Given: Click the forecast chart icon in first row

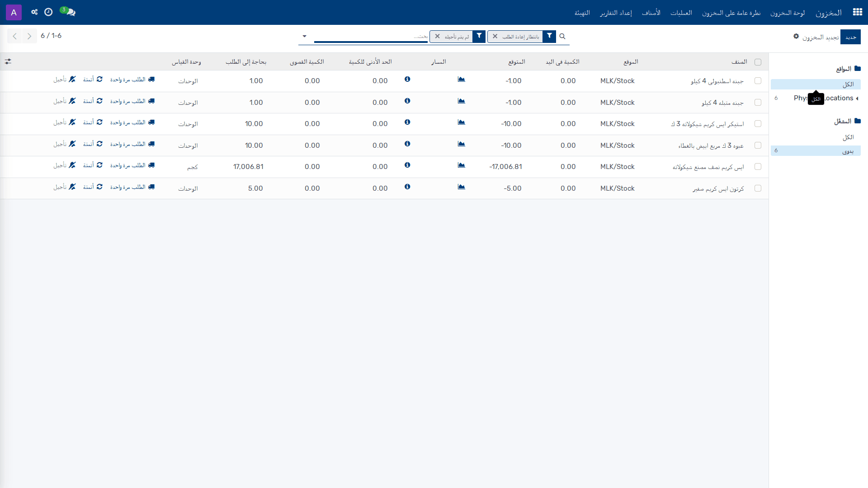Looking at the screenshot, I should 461,79.
